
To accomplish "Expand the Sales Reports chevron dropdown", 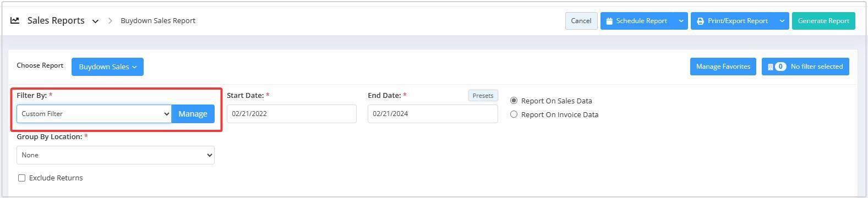I will [x=95, y=21].
